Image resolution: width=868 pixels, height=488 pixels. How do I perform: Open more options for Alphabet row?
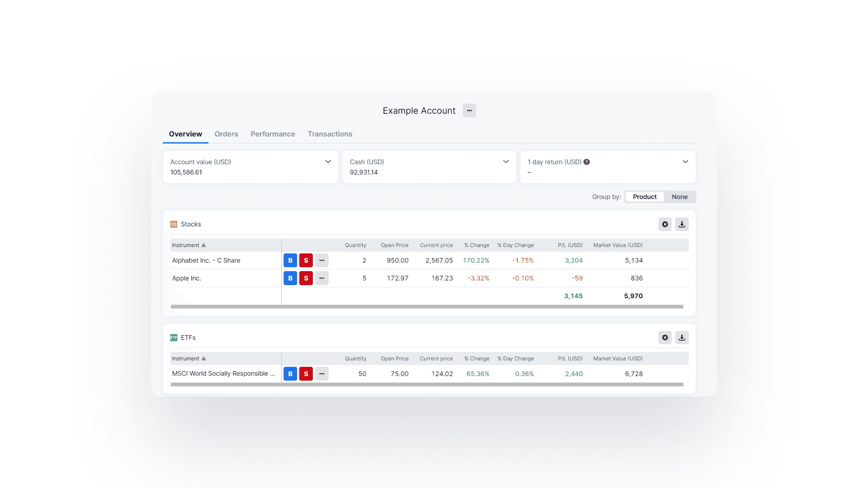pos(322,260)
